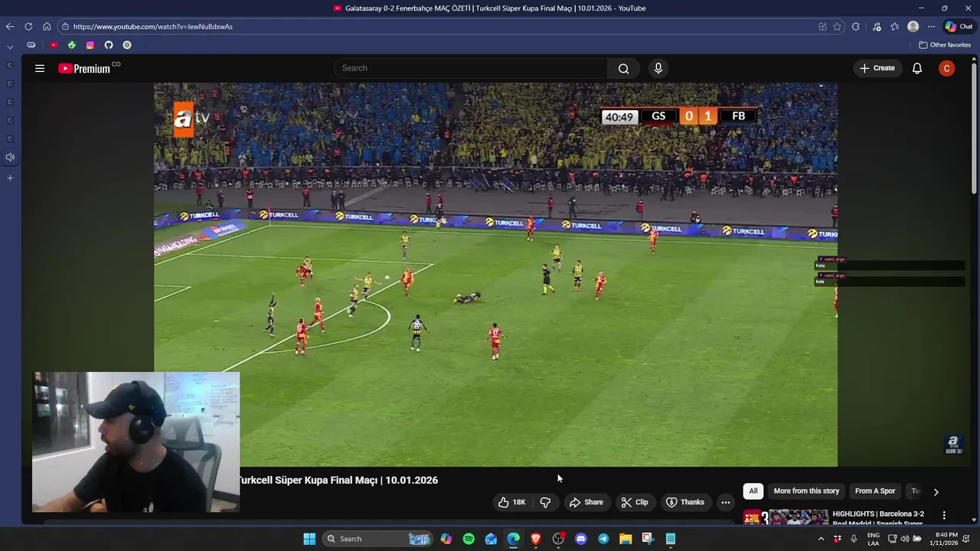Image resolution: width=980 pixels, height=551 pixels.
Task: Click the YouTube search magnifier button
Action: point(623,68)
